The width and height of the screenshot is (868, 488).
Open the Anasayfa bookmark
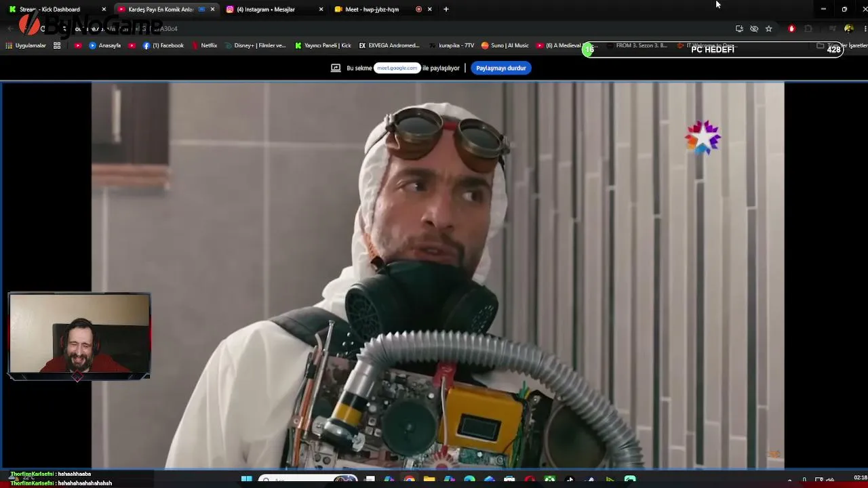point(105,45)
